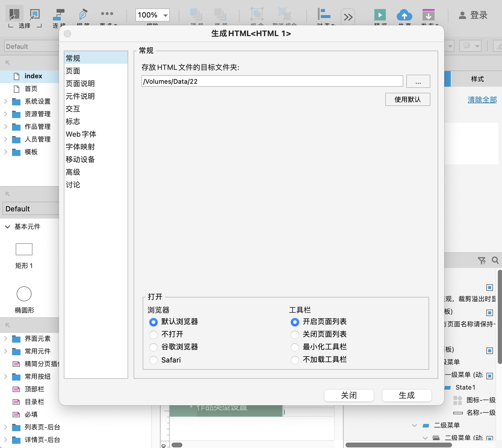Click the cloud Share icon
Screen dimensions: 502x448
404,15
